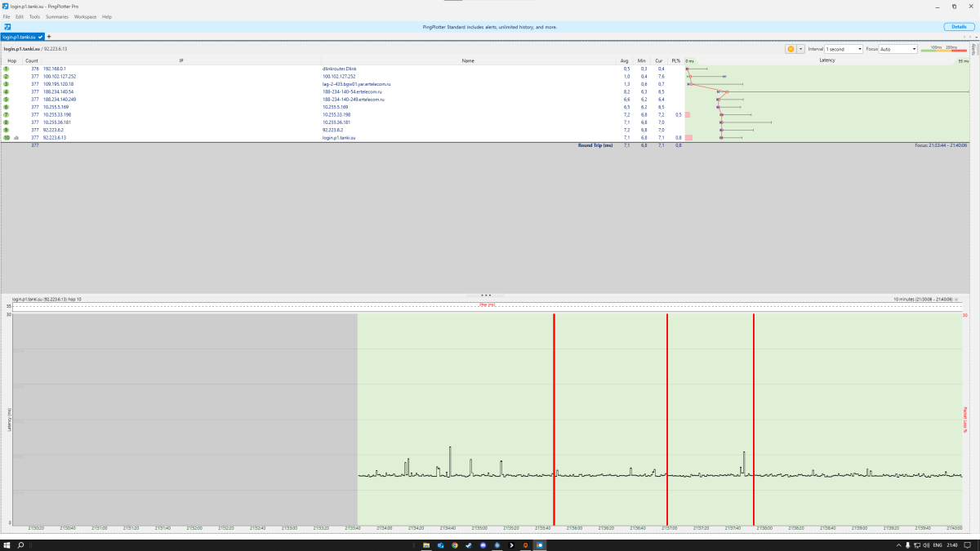Image resolution: width=980 pixels, height=551 pixels.
Task: Open the Interval dropdown showing 1 second
Action: [x=844, y=49]
